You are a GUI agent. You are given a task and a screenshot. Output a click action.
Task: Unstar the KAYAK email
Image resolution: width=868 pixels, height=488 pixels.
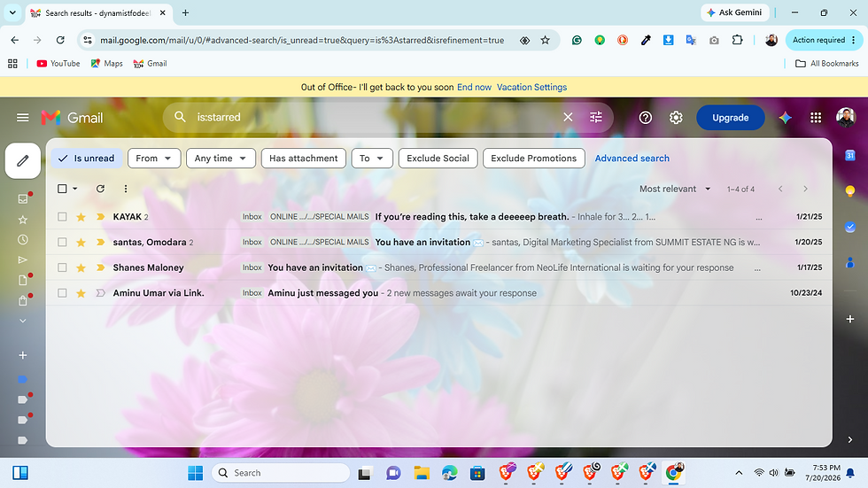[x=81, y=217]
